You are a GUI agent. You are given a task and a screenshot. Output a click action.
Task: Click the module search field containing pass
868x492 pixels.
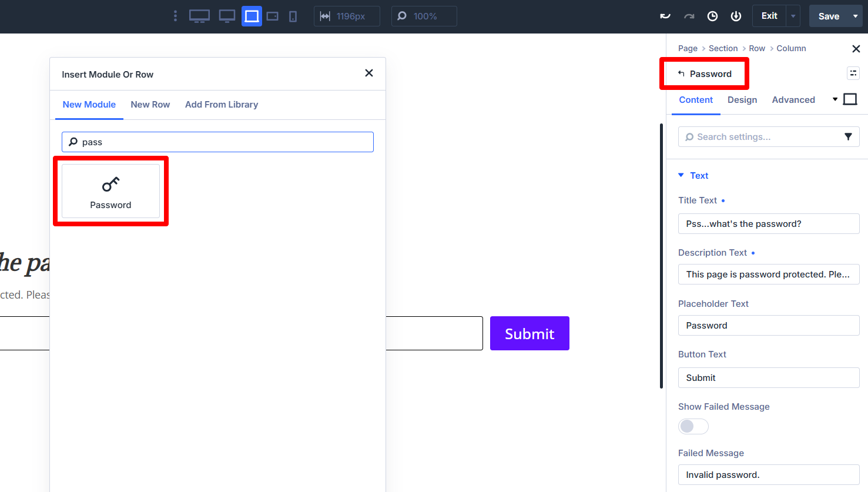pyautogui.click(x=217, y=142)
